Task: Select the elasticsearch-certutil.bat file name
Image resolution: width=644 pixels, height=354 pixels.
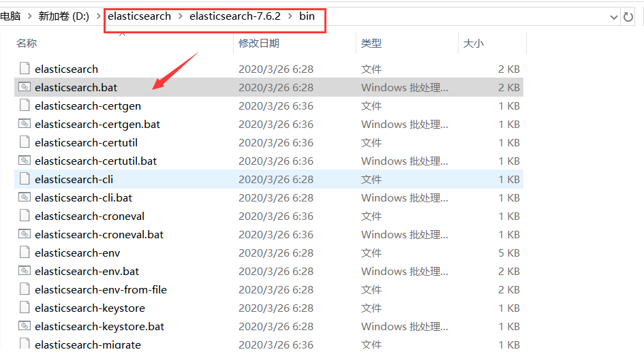Action: (x=95, y=161)
